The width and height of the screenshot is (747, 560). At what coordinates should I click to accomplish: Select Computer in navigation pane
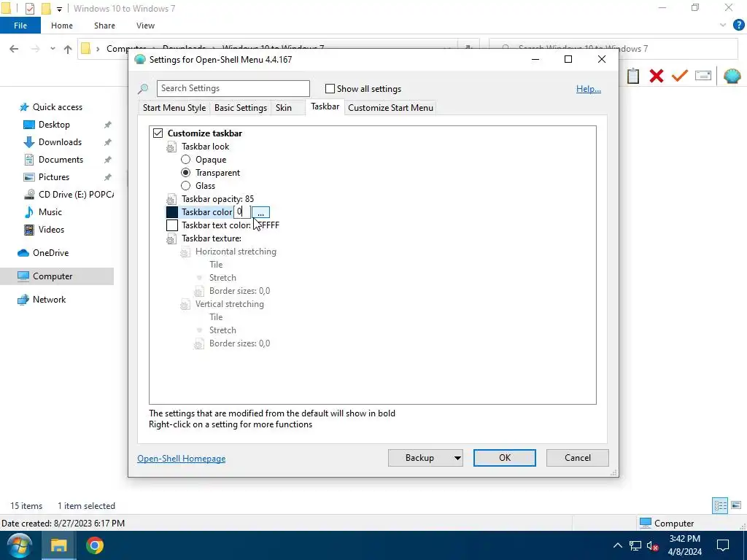pyautogui.click(x=53, y=276)
